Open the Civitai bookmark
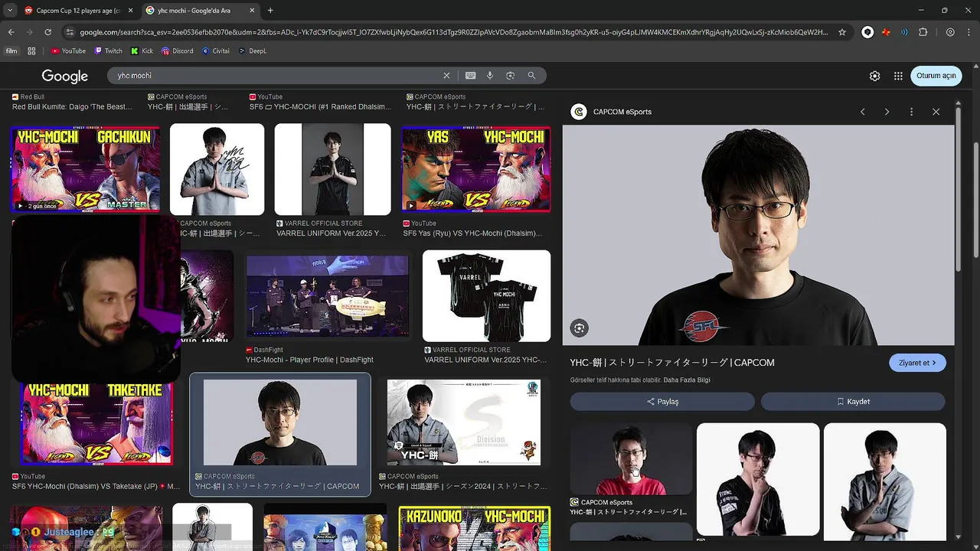Viewport: 980px width, 551px height. click(216, 51)
